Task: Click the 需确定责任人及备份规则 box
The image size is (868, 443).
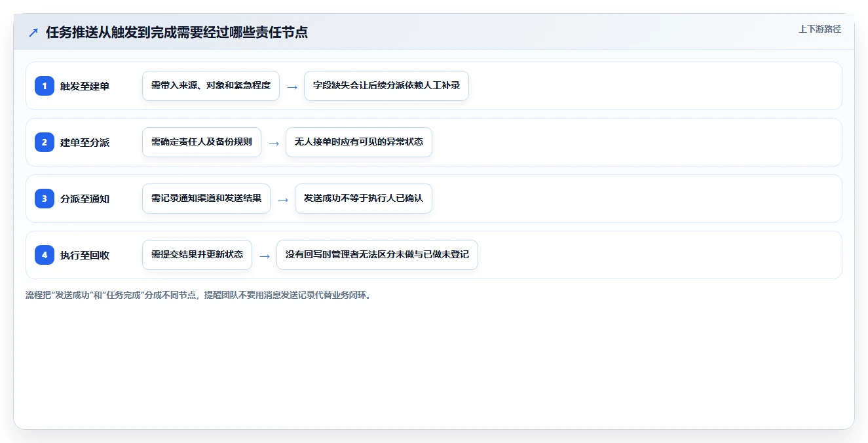Action: (202, 142)
